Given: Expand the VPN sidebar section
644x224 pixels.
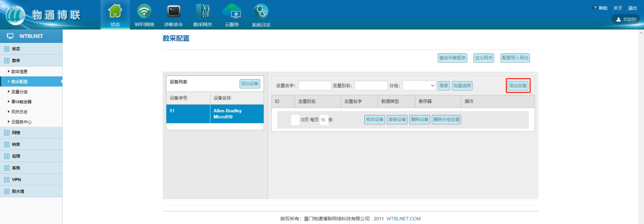Looking at the screenshot, I should coord(16,179).
